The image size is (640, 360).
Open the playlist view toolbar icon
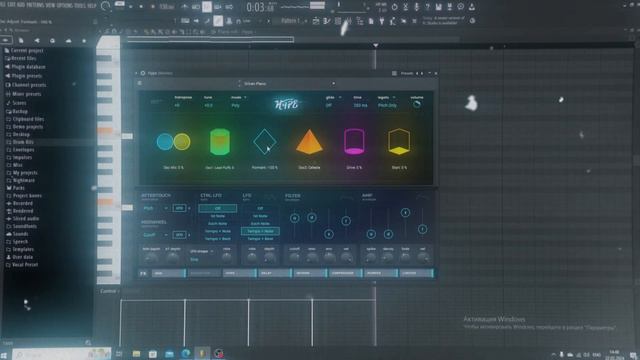point(316,21)
